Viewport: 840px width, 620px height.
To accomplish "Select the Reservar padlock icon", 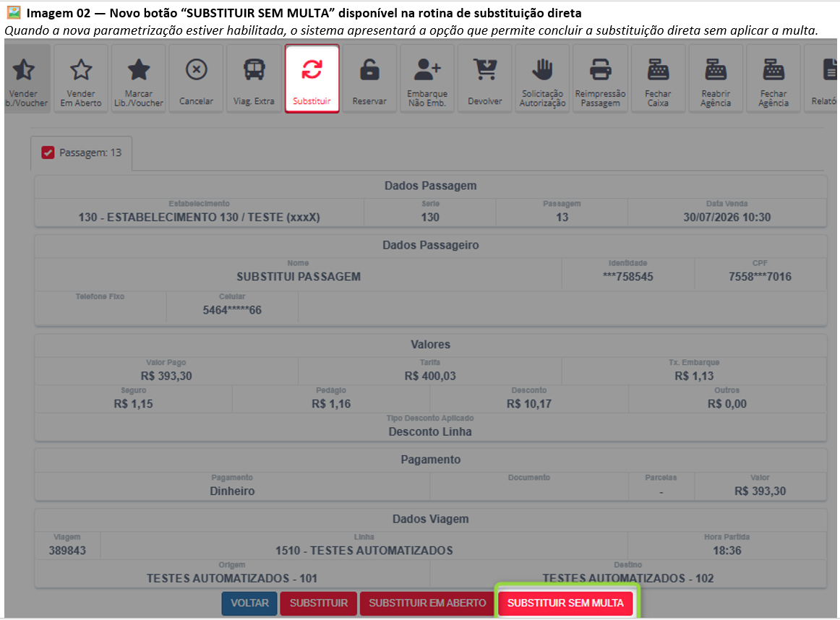I will coord(369,70).
